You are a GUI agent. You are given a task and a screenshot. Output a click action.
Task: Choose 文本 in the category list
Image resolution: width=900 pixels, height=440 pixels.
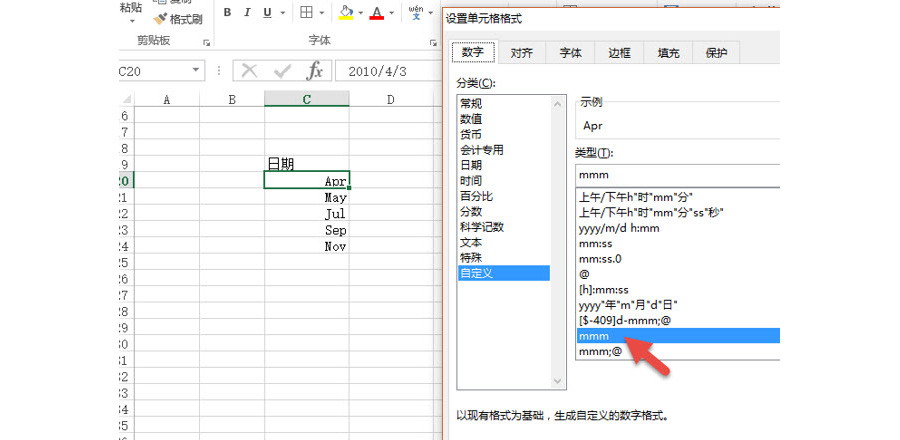[504, 243]
